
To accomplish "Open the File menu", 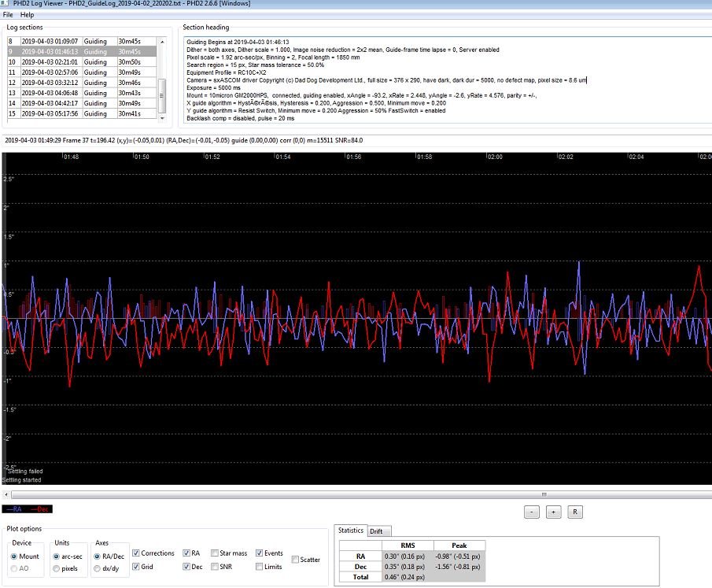I will click(8, 15).
